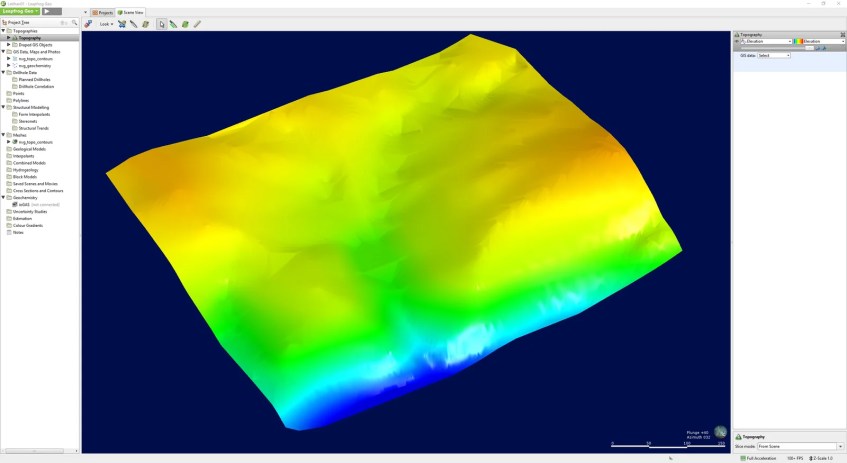Select the Colour Gradients folder
Viewport: 847px width, 463px height.
(x=28, y=225)
